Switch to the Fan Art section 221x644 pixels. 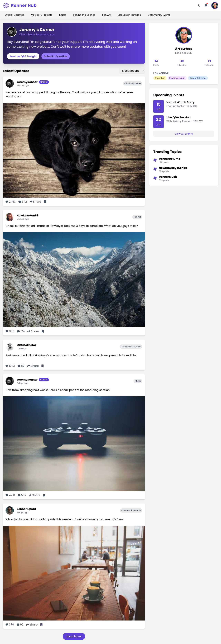click(106, 15)
